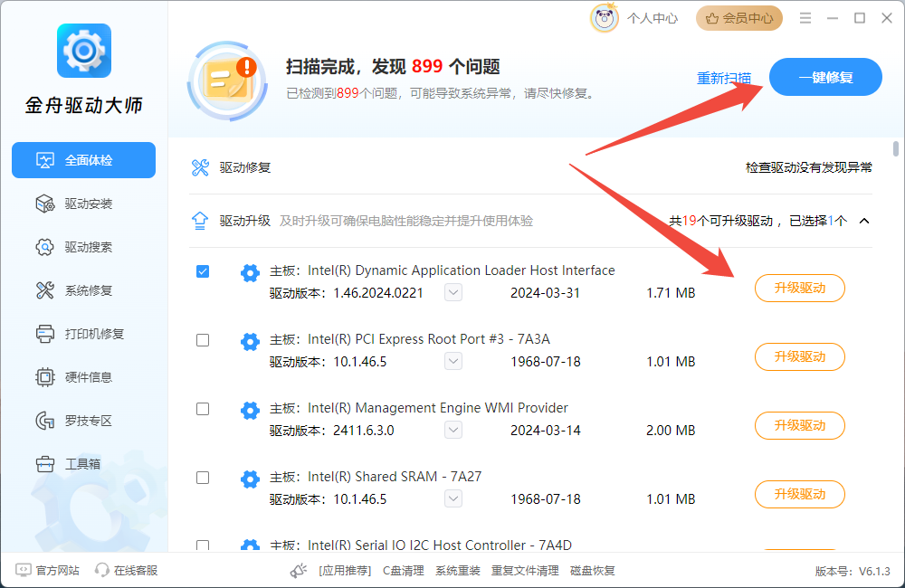Click 升级驱动 for PCI Express Root Port #3
Screen dimensions: 905x588
pyautogui.click(x=799, y=356)
